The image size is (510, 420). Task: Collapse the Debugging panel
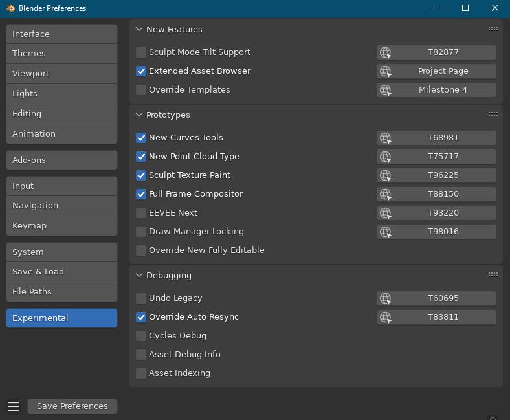[x=139, y=275]
